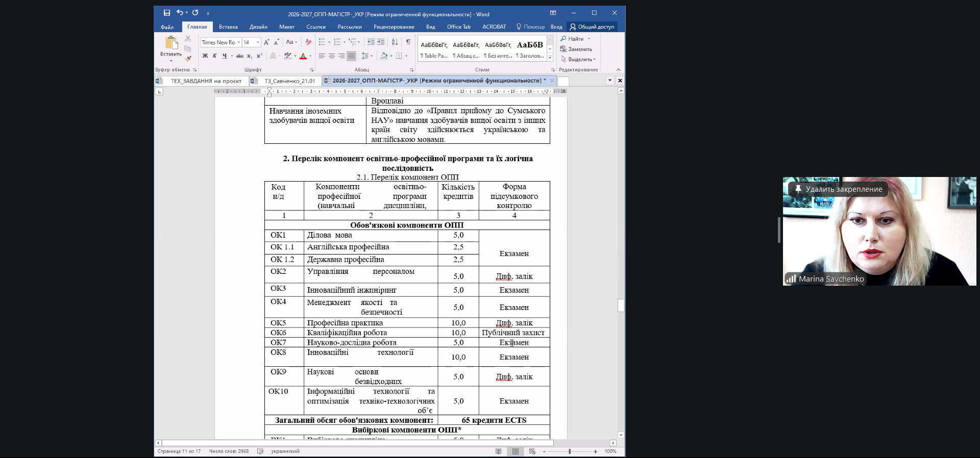Click the Заменить button
980x458 pixels.
point(577,49)
